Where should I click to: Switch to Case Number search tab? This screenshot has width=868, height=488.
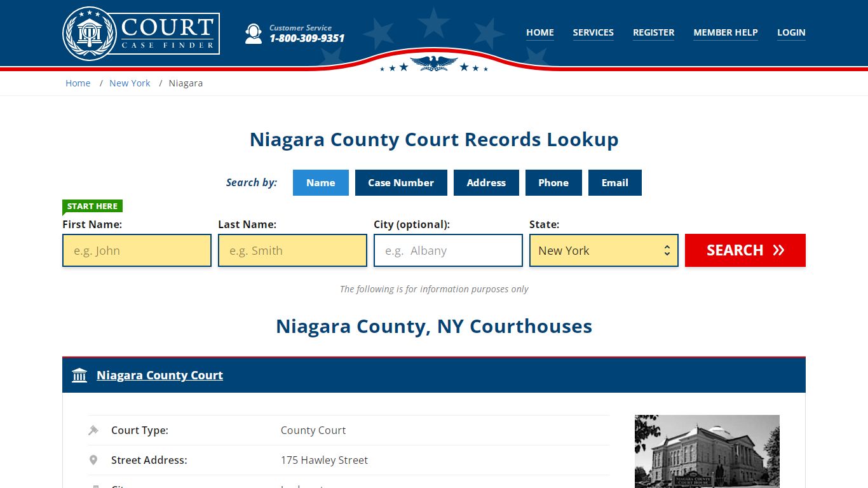click(x=401, y=182)
